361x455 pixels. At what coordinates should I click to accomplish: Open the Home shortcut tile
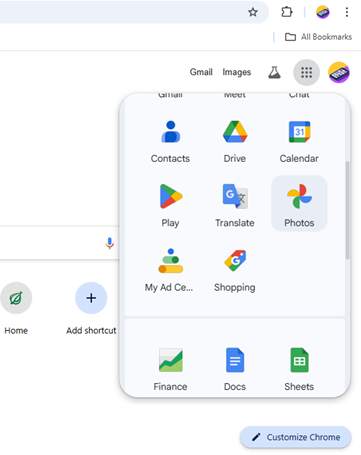tap(16, 308)
